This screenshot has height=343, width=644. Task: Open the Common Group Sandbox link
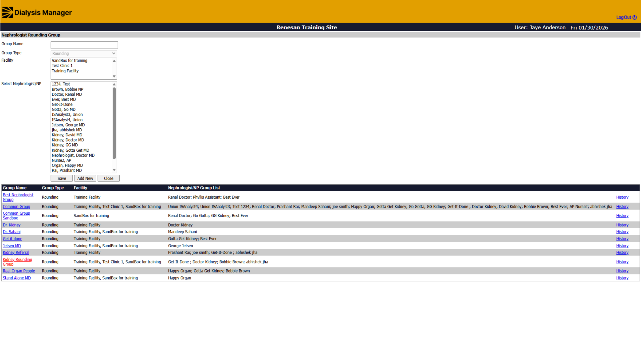click(x=16, y=216)
